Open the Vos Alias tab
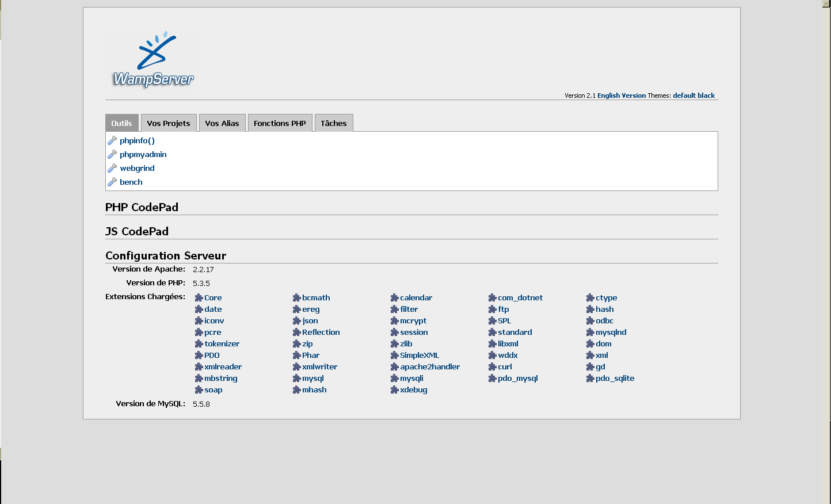 coord(222,123)
